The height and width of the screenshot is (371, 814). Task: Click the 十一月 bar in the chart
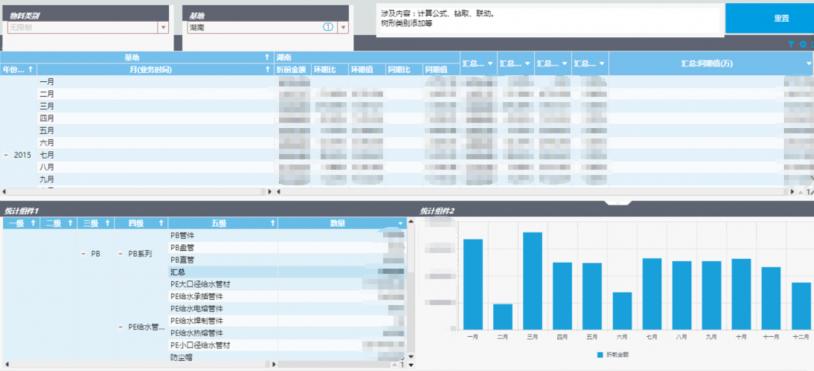click(771, 298)
